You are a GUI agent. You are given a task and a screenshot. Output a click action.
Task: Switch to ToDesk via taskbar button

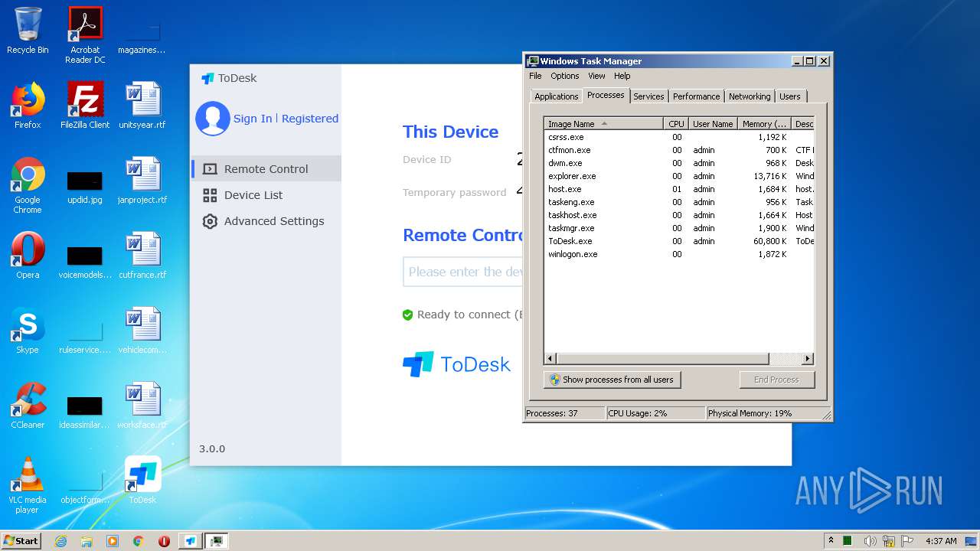[191, 541]
